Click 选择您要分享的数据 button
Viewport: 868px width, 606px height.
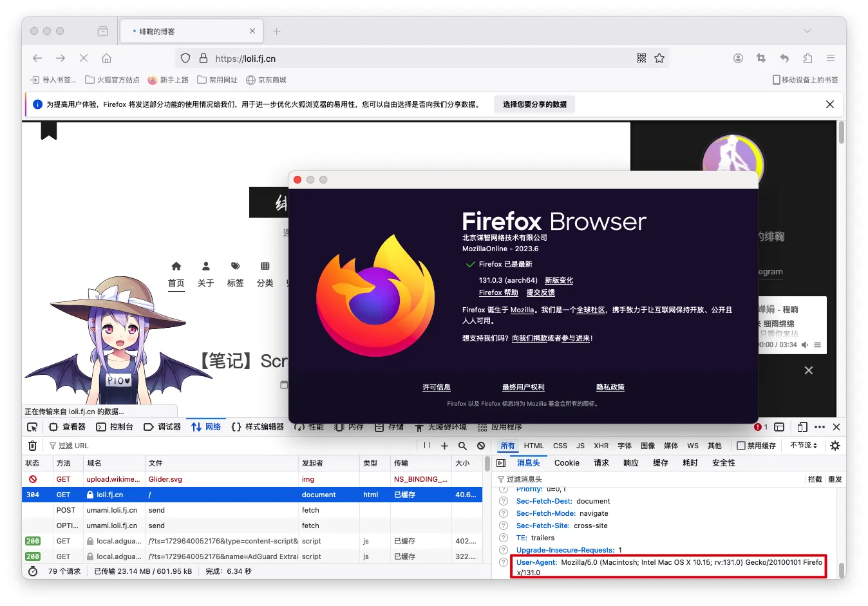coord(534,104)
